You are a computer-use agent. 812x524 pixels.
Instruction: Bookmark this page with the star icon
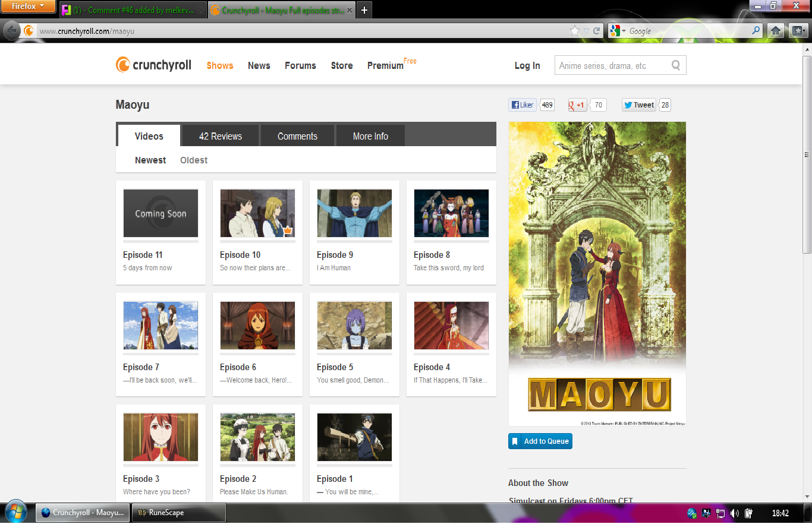[x=574, y=31]
